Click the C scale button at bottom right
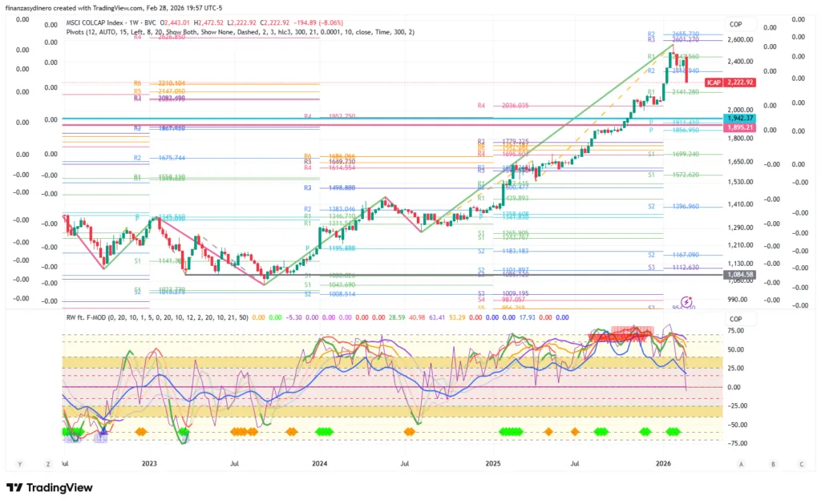 pyautogui.click(x=801, y=464)
